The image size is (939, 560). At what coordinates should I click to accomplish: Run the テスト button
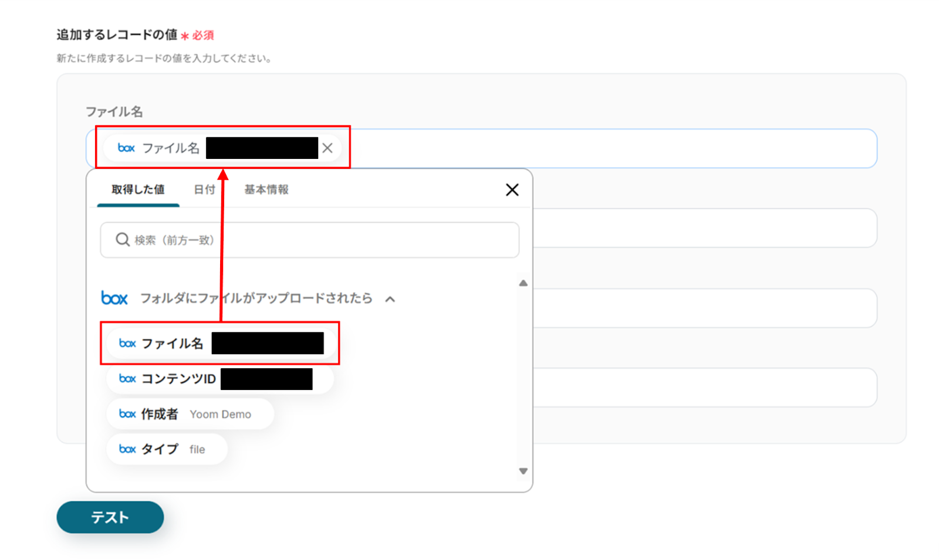pyautogui.click(x=110, y=517)
